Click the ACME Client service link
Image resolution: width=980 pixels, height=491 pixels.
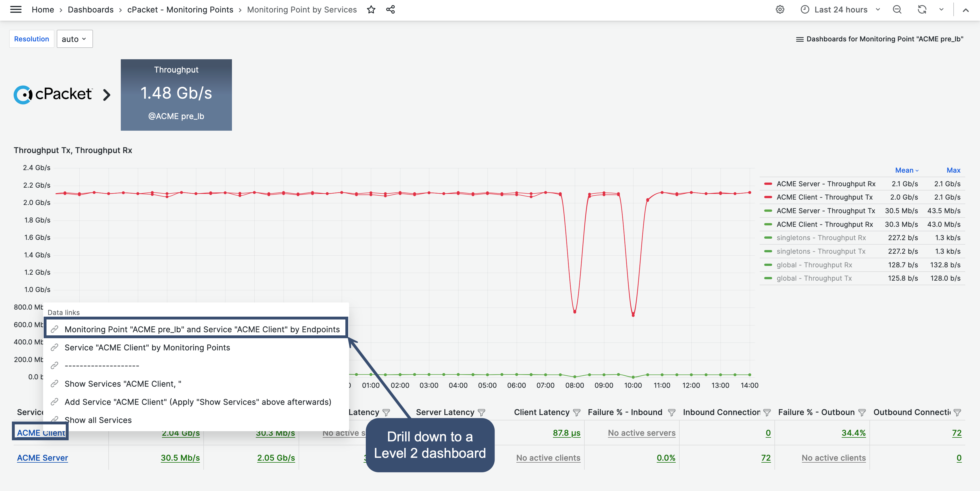pyautogui.click(x=41, y=433)
